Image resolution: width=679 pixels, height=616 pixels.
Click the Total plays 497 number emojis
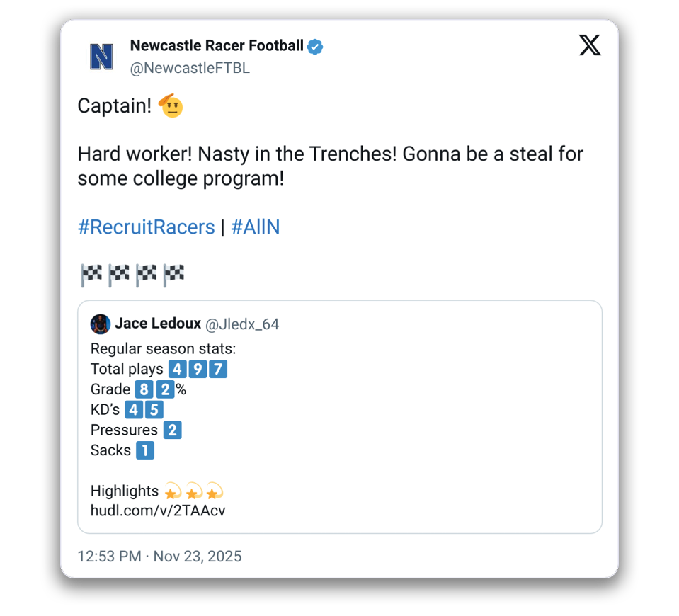(x=198, y=369)
